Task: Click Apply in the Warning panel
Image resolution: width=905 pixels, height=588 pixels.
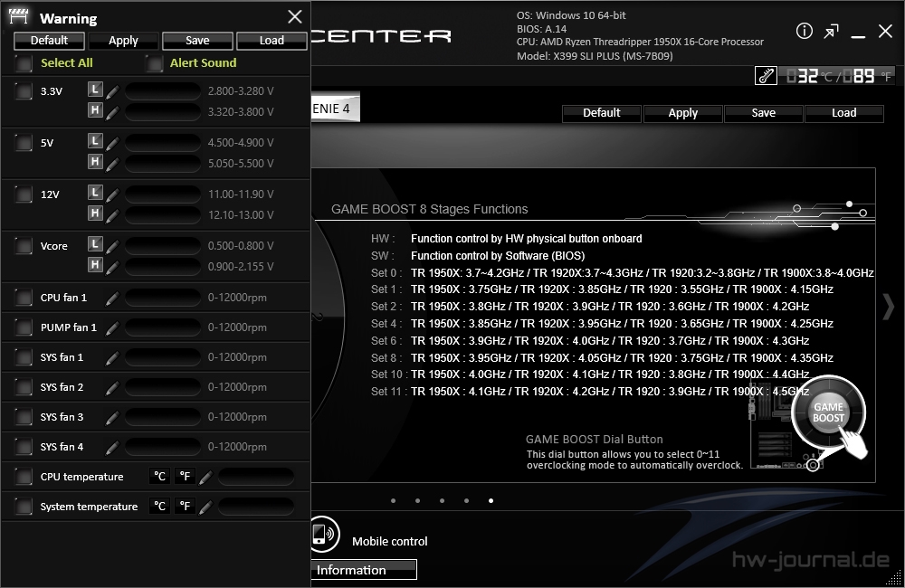Action: click(x=123, y=41)
